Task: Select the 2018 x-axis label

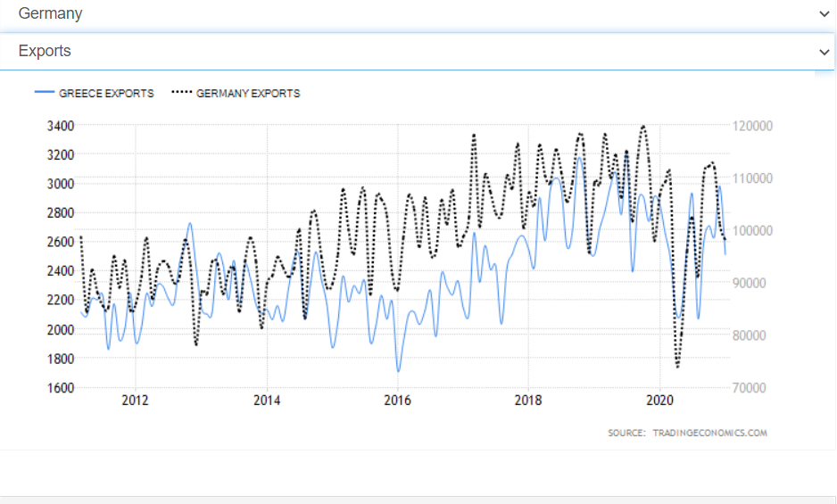Action: pos(528,401)
